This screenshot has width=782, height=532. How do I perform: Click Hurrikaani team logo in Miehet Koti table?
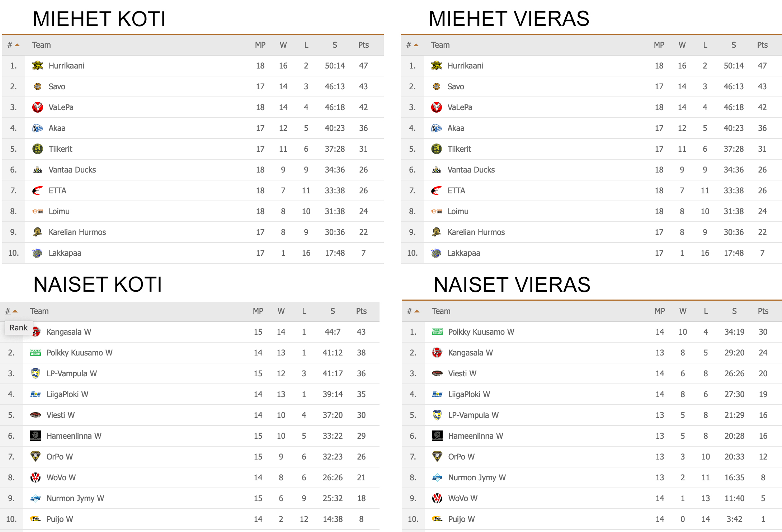pos(38,66)
